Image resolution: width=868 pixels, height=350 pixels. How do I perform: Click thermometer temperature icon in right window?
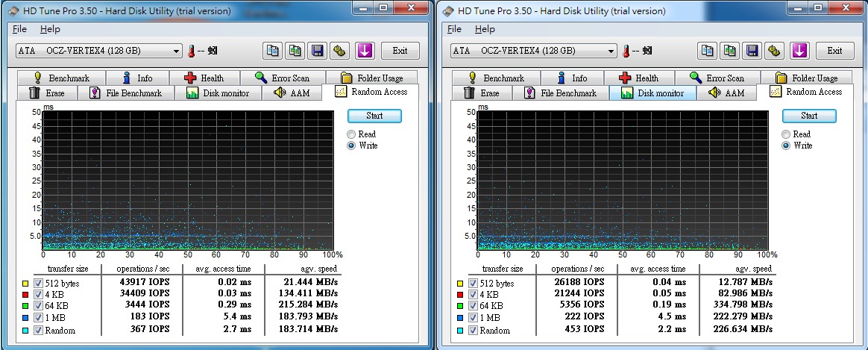[626, 51]
